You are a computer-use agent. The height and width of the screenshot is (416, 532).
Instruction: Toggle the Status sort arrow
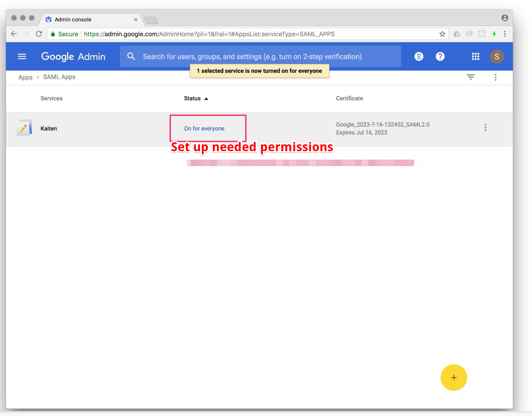click(x=206, y=99)
